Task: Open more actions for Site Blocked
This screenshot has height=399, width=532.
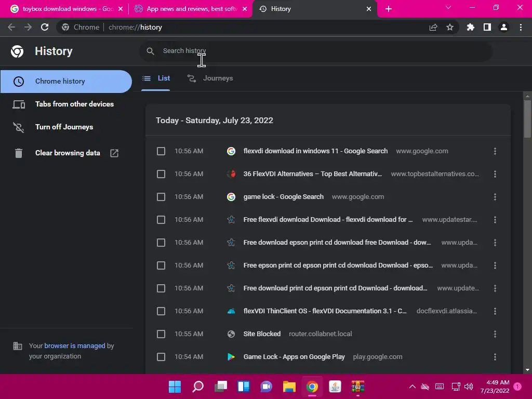Action: 495,334
